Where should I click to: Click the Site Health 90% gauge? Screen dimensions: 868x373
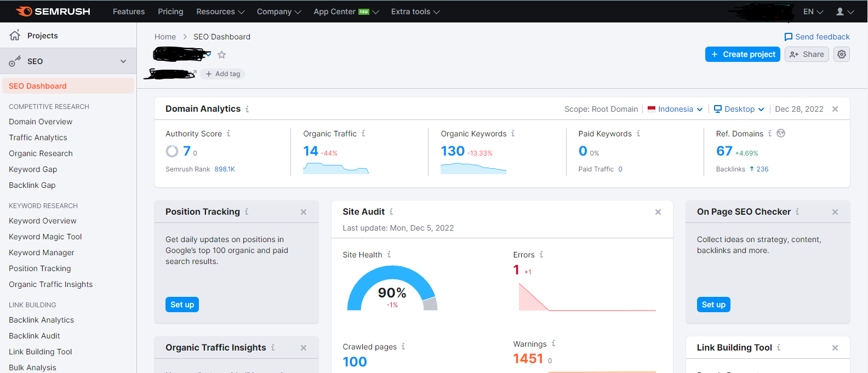pyautogui.click(x=392, y=289)
